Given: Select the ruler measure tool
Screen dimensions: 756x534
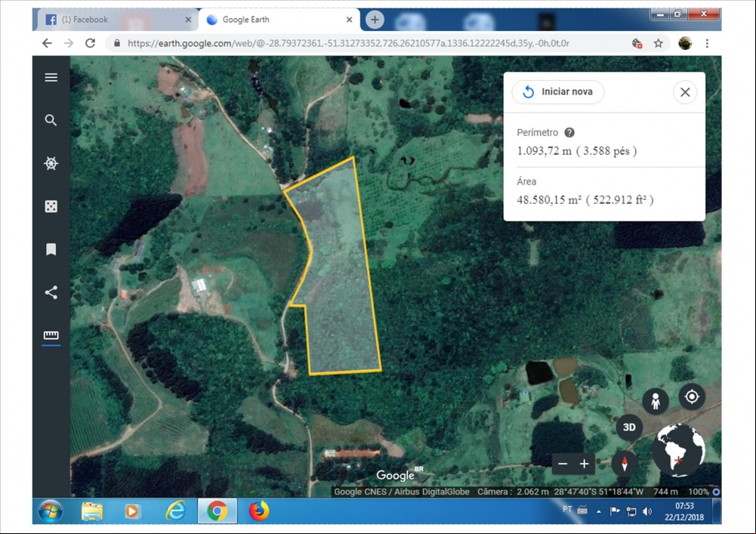Looking at the screenshot, I should [x=51, y=335].
